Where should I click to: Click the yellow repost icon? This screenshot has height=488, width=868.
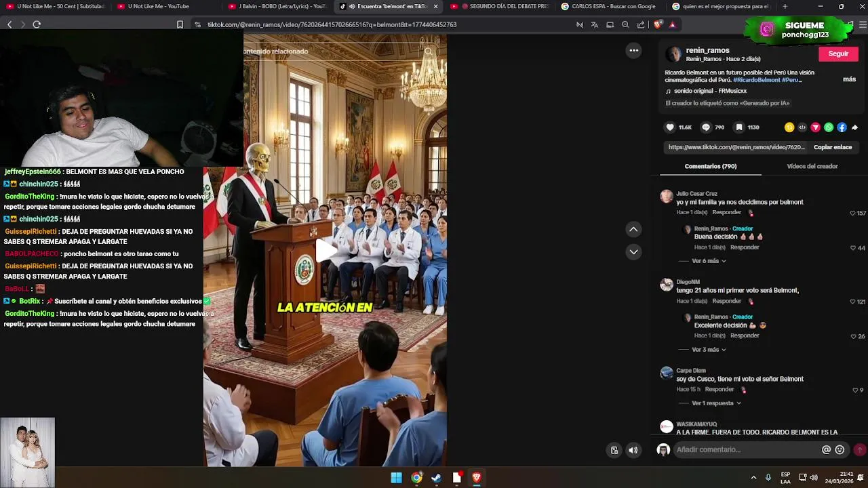coord(789,127)
